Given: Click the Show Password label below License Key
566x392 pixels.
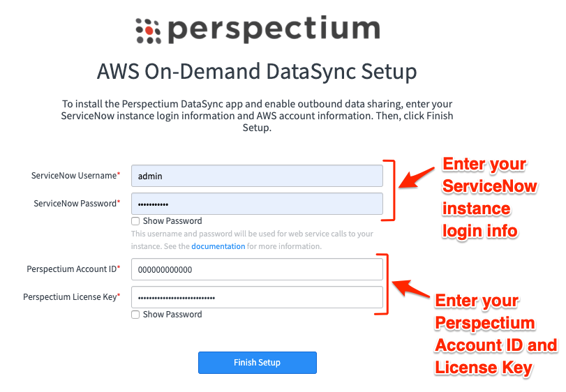Looking at the screenshot, I should pos(172,314).
